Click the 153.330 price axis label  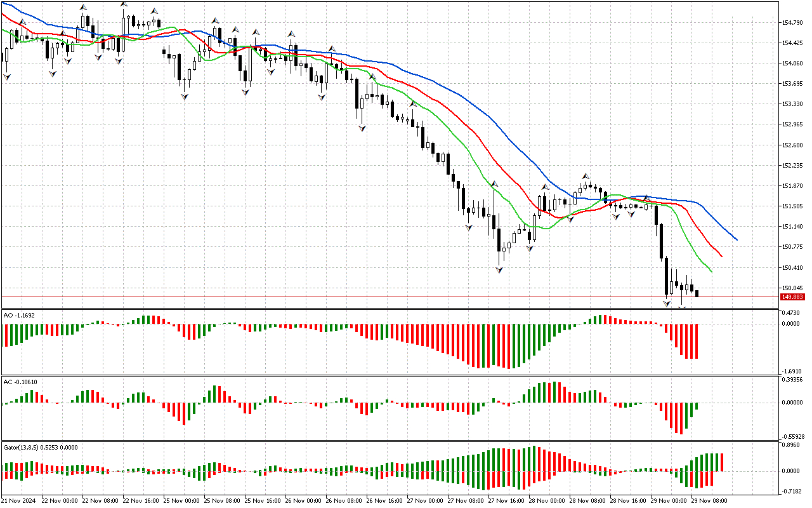(794, 104)
